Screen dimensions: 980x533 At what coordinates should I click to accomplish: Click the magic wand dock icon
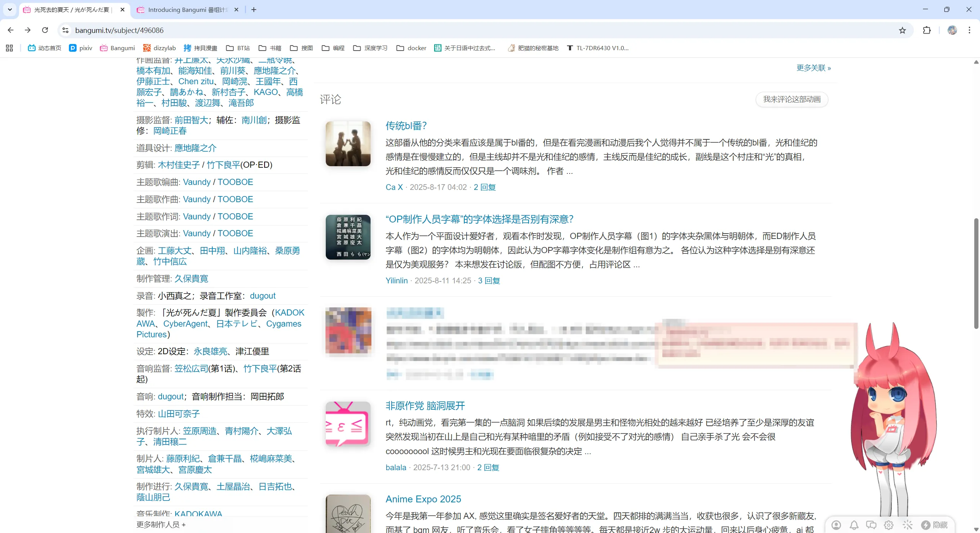tap(907, 525)
